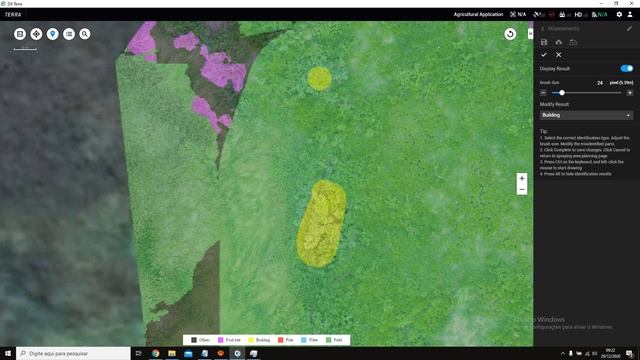Increase brush size with plus button
Viewport: 640px width, 360px height.
click(630, 93)
